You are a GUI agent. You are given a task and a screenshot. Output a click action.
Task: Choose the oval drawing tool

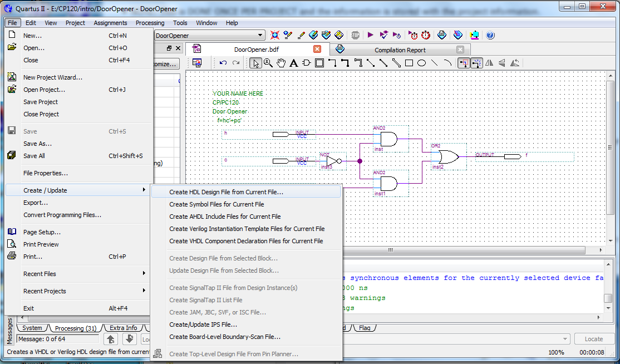(x=422, y=63)
